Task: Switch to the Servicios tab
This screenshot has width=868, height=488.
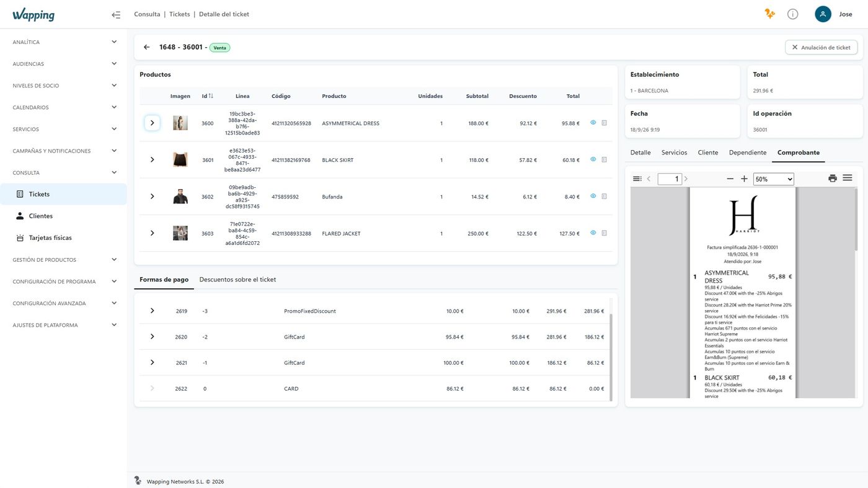Action: (x=674, y=153)
